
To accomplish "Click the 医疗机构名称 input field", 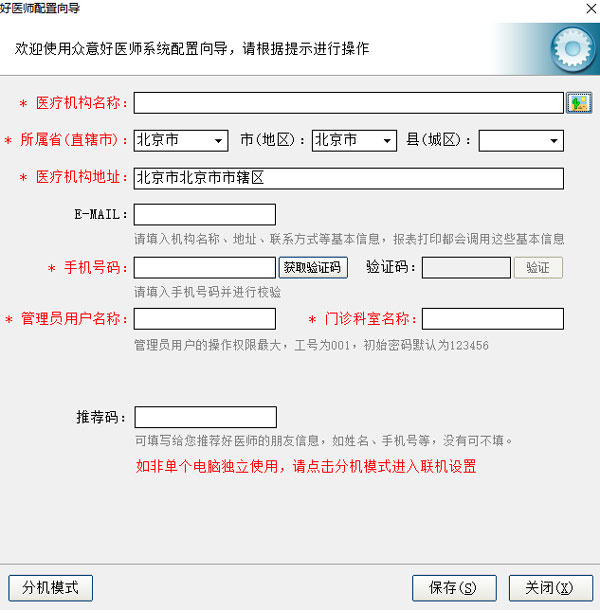I will pos(349,103).
